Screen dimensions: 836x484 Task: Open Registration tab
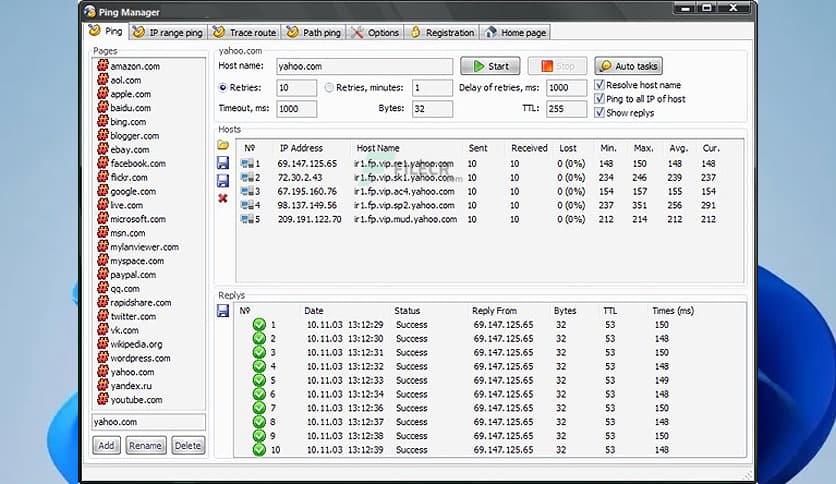(442, 33)
